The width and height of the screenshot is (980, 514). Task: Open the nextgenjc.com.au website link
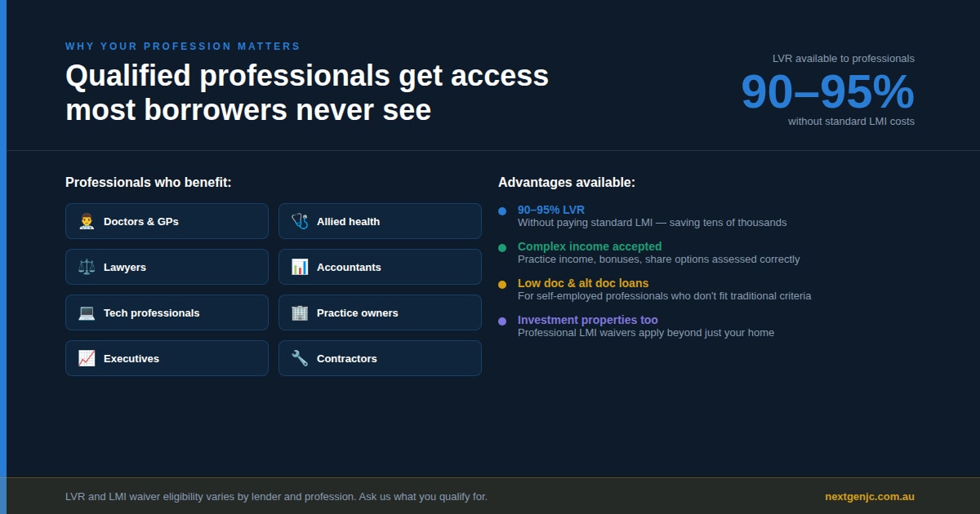click(x=869, y=496)
